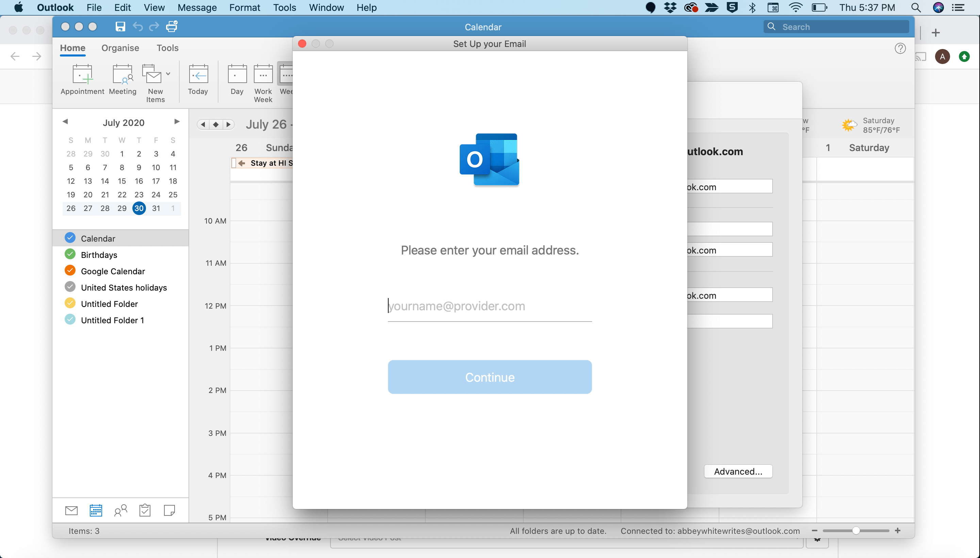The image size is (980, 558).
Task: Open Notes view from bottom navigation
Action: [x=169, y=510]
